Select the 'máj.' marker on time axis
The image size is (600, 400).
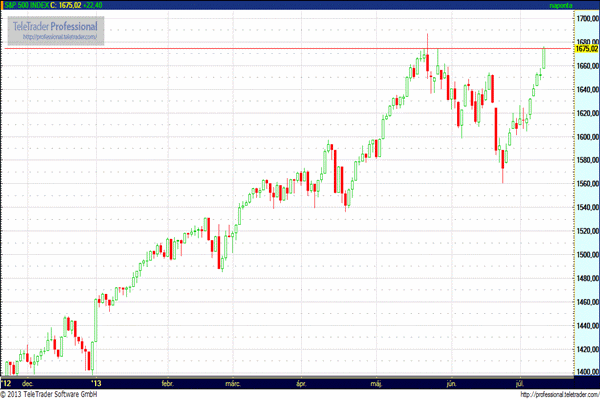[x=376, y=383]
